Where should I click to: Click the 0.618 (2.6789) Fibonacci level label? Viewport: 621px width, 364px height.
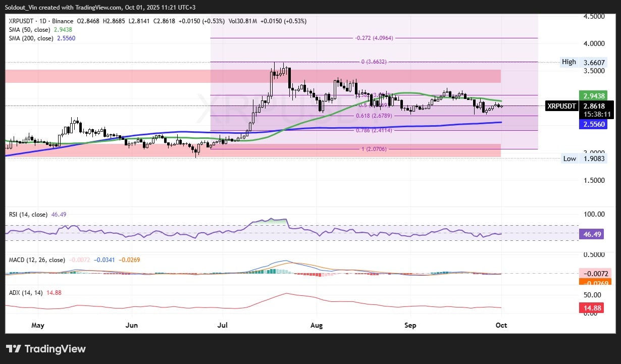tap(374, 116)
